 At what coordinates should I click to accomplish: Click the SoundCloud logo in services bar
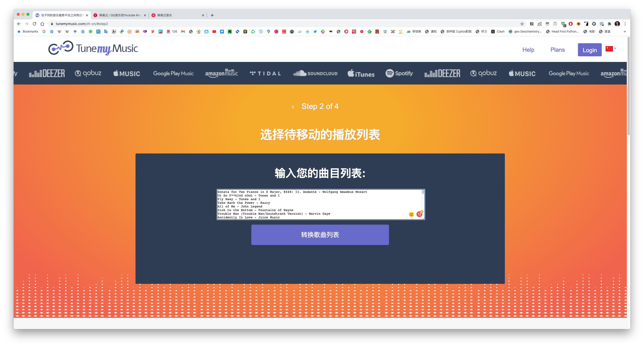315,73
